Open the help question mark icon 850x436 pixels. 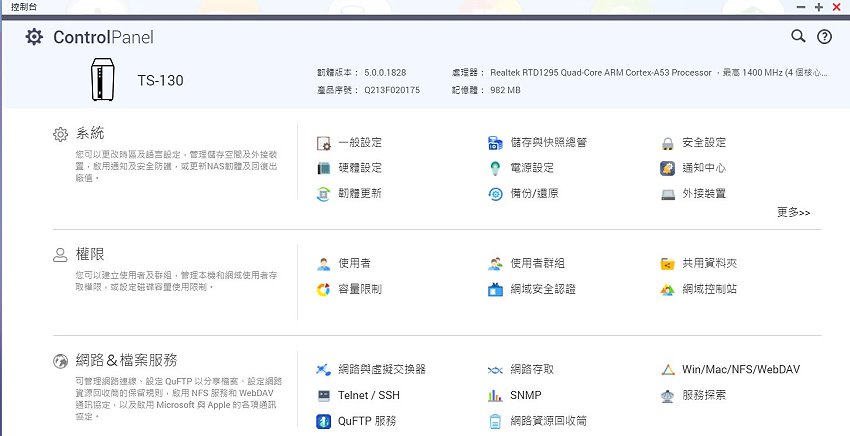tap(825, 36)
